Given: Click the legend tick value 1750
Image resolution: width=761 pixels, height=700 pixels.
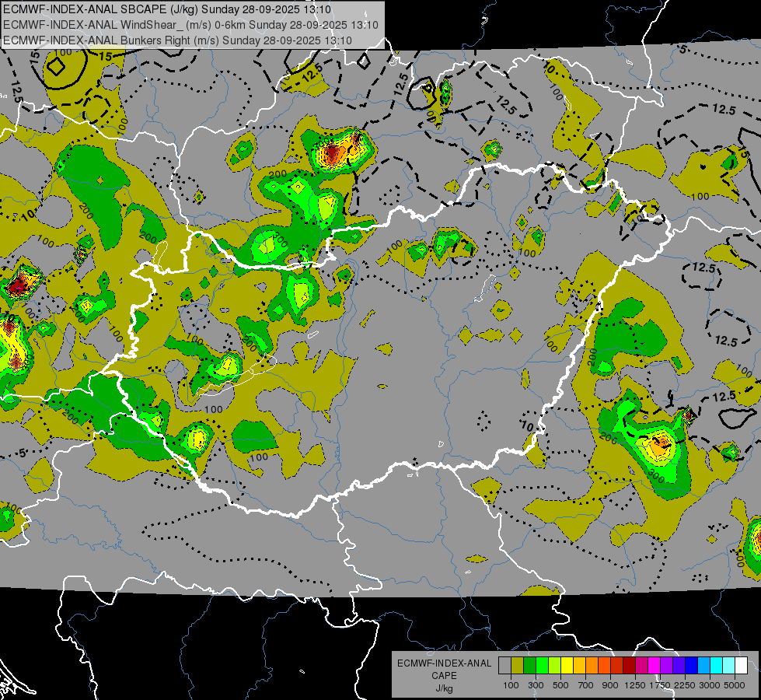Looking at the screenshot, I should 660,685.
